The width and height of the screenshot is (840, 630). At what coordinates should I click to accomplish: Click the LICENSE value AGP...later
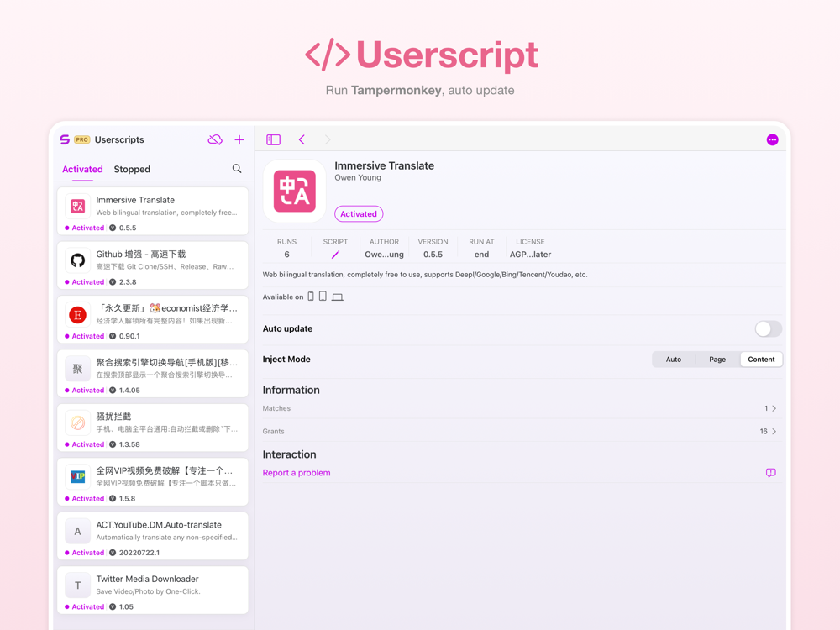530,255
